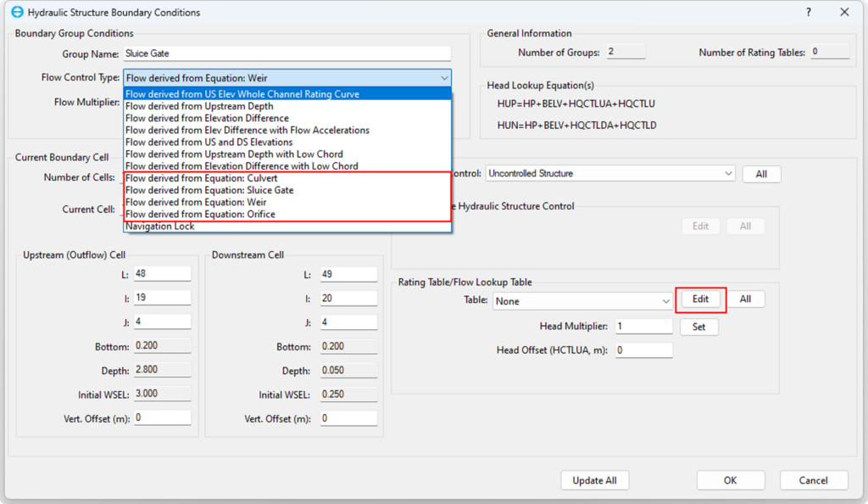This screenshot has height=504, width=868.
Task: Click the All button beside Uncontrolled Structure
Action: tap(761, 174)
